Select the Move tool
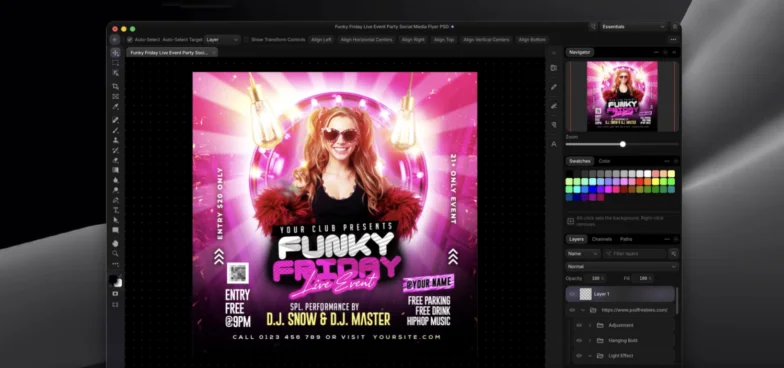 pos(116,52)
